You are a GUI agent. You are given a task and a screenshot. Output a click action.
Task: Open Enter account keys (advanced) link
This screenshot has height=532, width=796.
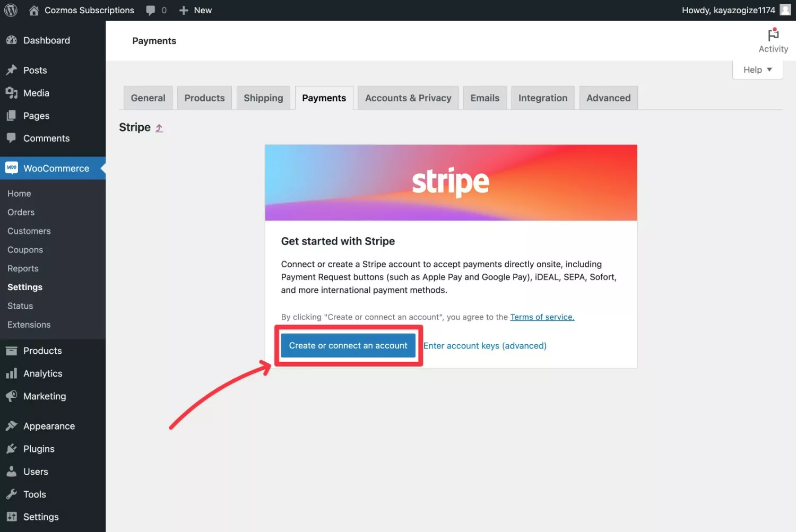tap(484, 346)
